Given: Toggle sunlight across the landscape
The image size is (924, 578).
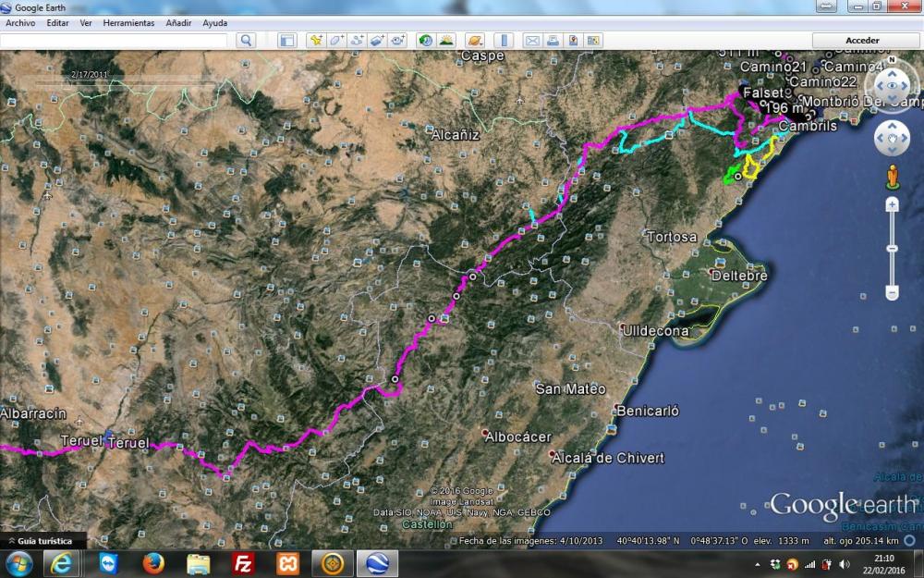Looking at the screenshot, I should [446, 41].
